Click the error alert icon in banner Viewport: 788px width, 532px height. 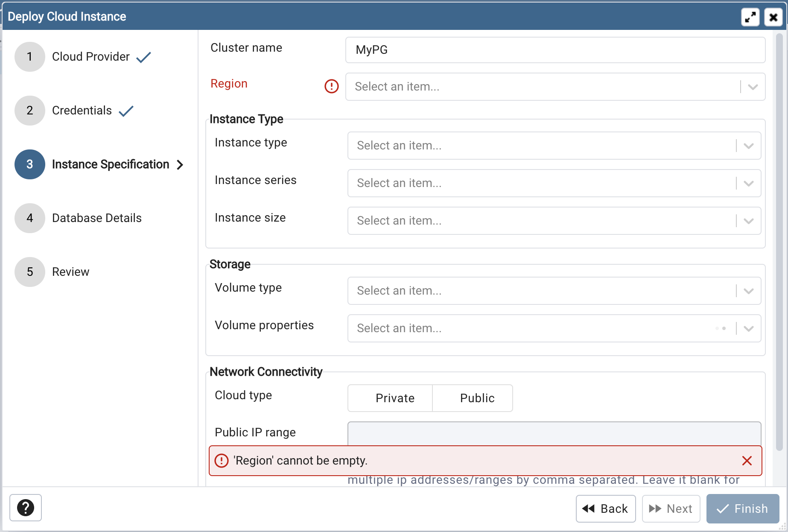[222, 461]
